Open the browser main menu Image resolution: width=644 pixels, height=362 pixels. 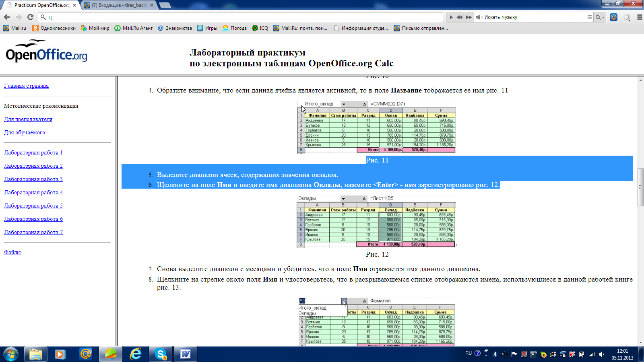[x=640, y=17]
